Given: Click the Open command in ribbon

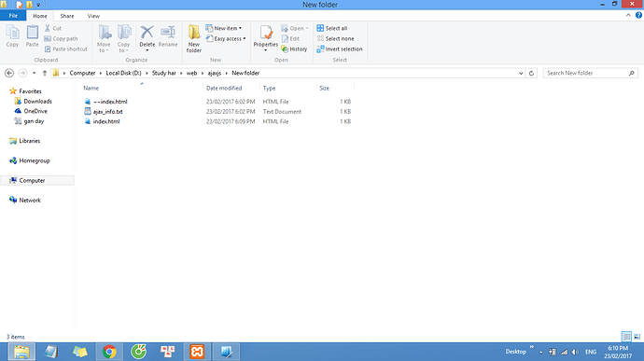Looking at the screenshot, I should (x=295, y=28).
